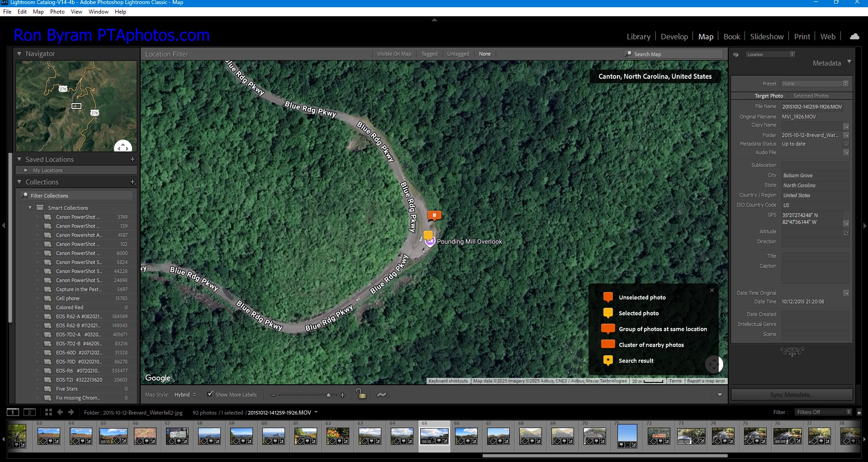Screen dimensions: 868x462
Task: Click the orange cluster marker labeled 8
Action: point(434,216)
